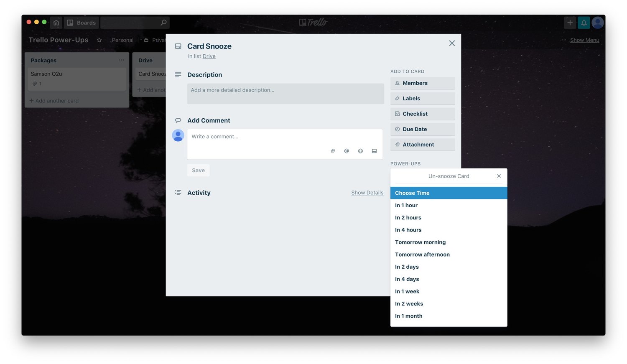Click the attachment paperclip icon in comment box
Viewport: 627px width, 364px height.
click(333, 151)
